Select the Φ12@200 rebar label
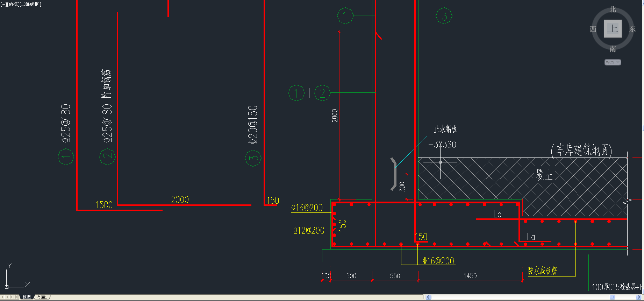Image resolution: width=644 pixels, height=301 pixels. [309, 230]
